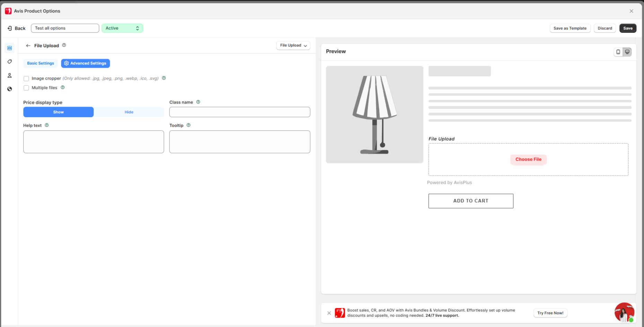Click the left sidebar option list icon
This screenshot has height=327, width=644.
(10, 48)
